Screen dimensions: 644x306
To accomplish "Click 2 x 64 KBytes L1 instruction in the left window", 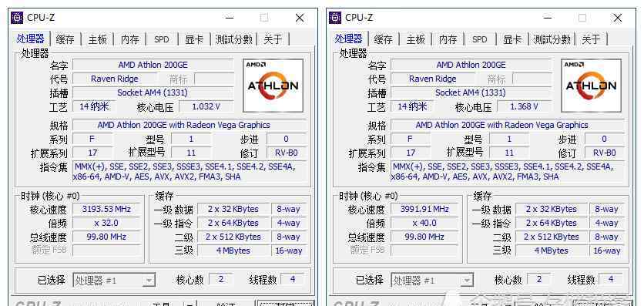I will (233, 223).
